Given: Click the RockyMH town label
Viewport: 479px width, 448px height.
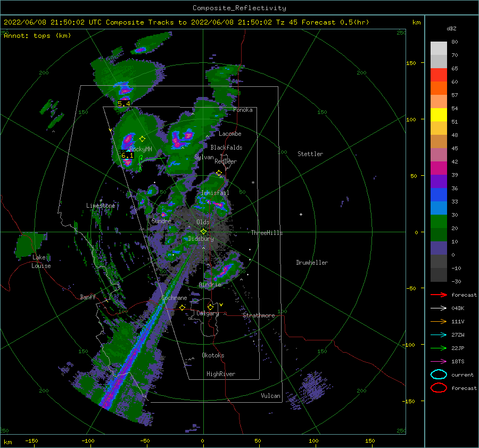Looking at the screenshot, I should click(x=141, y=149).
